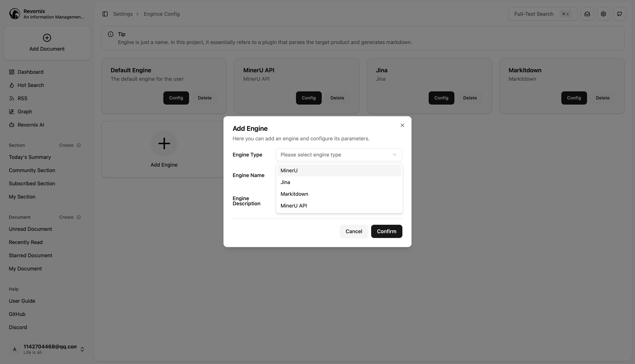Click the Add Document plus icon
This screenshot has height=364, width=635.
(x=47, y=38)
